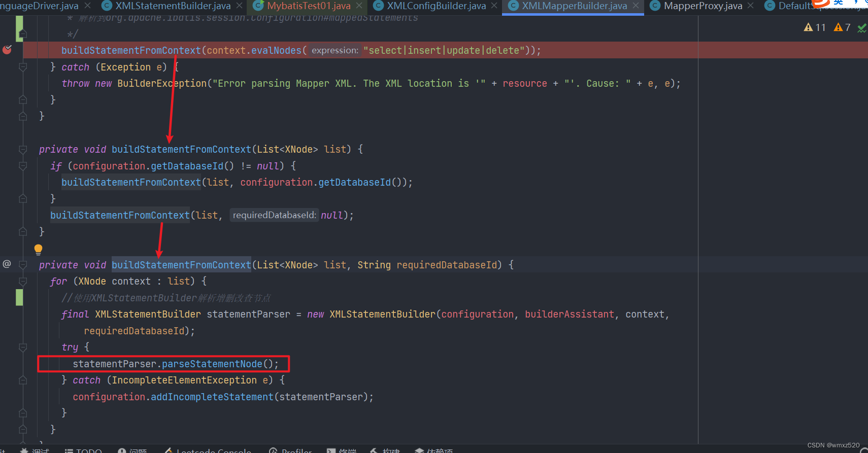Screen dimensions: 868x453
Task: Click the "requiredDatabaseId:" parameter hint
Action: [x=274, y=215]
